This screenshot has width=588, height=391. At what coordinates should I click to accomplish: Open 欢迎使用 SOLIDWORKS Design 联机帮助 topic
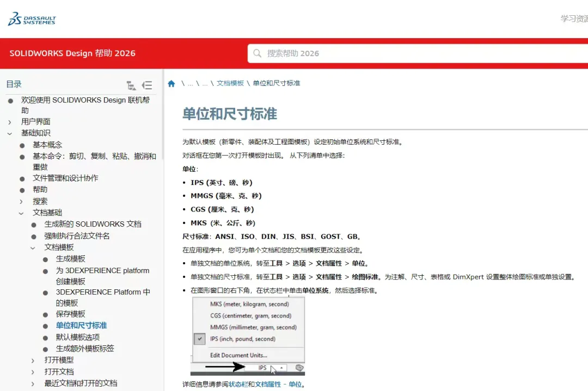[x=85, y=105]
